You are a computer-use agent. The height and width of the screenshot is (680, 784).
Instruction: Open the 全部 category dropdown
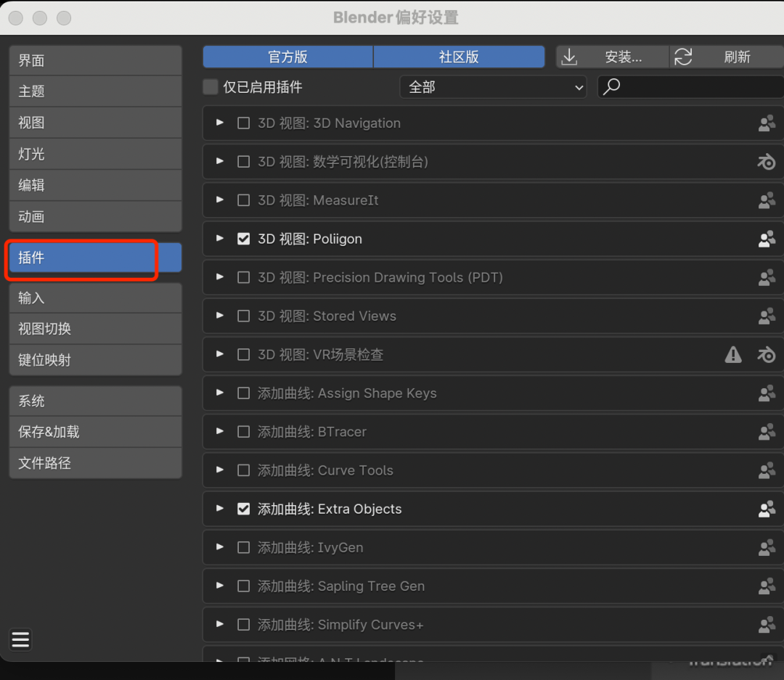494,87
